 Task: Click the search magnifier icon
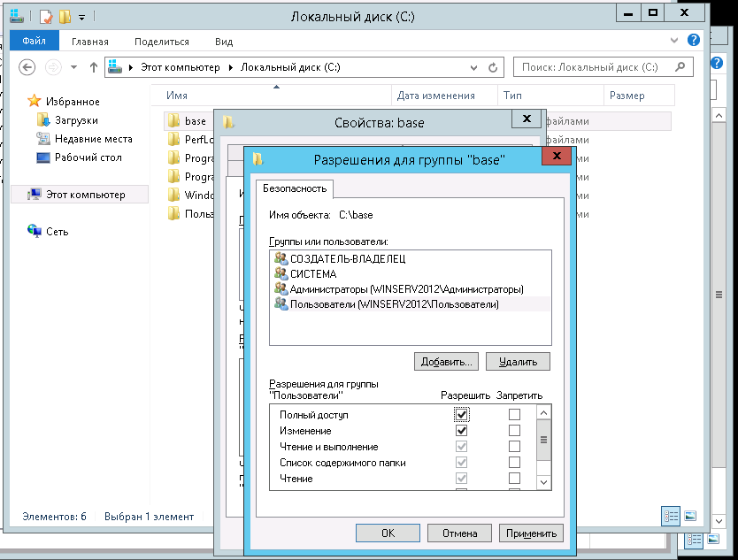tap(680, 67)
